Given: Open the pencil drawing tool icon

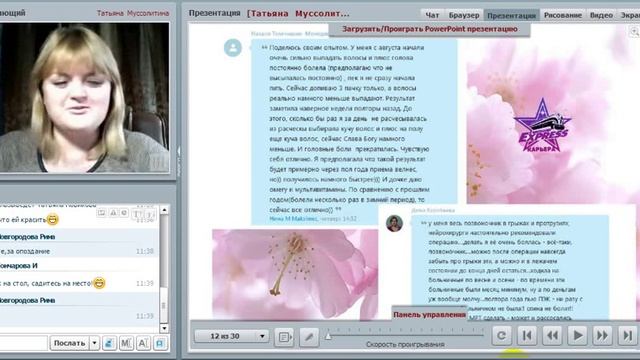Looking at the screenshot, I should click(309, 337).
